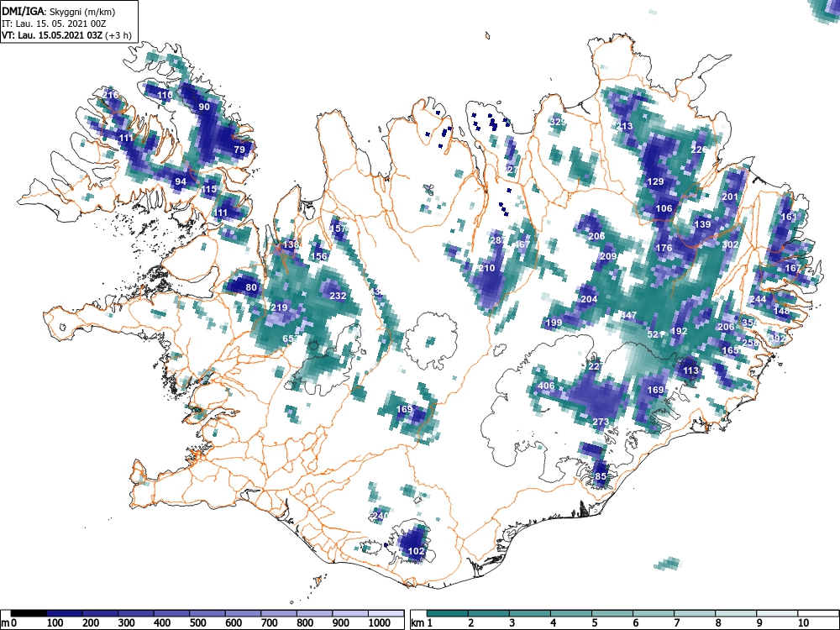840x630 pixels.
Task: Click the visibility value '406' on the map
Action: click(x=546, y=386)
